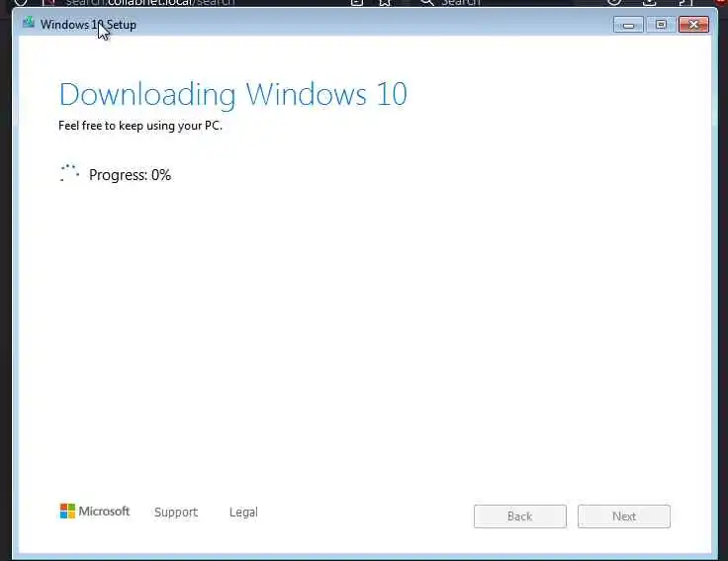Click the browser address bar URL behind the Setup window
This screenshot has width=728, height=561.
click(x=150, y=3)
